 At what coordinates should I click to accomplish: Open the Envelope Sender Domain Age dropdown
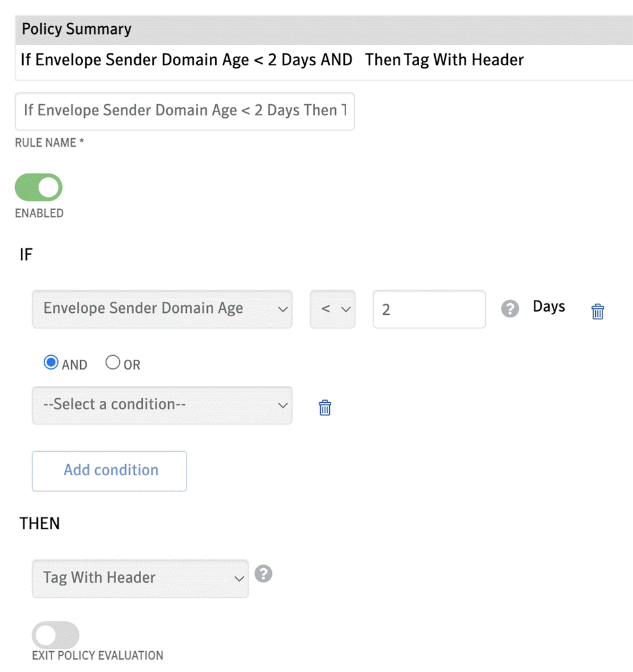pyautogui.click(x=162, y=309)
